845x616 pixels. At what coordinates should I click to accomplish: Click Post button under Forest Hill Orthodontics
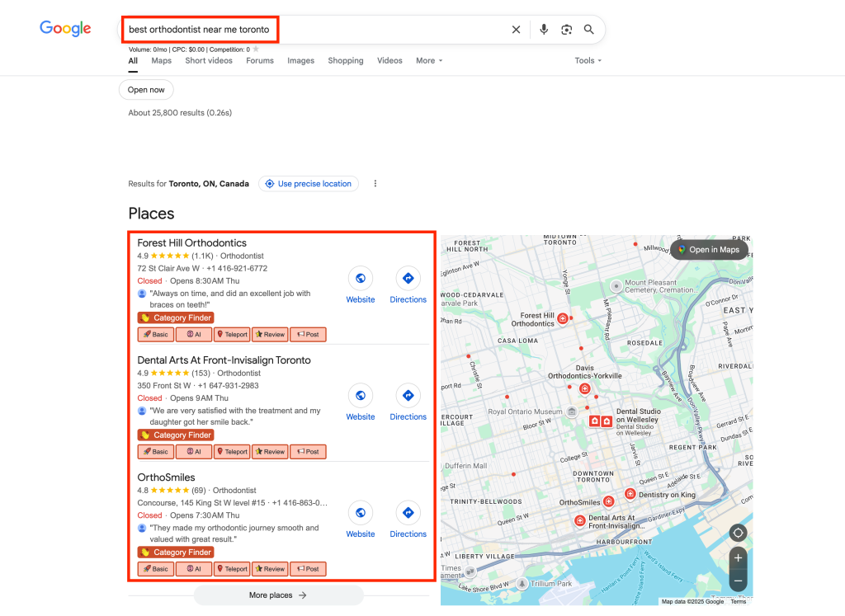tap(309, 334)
